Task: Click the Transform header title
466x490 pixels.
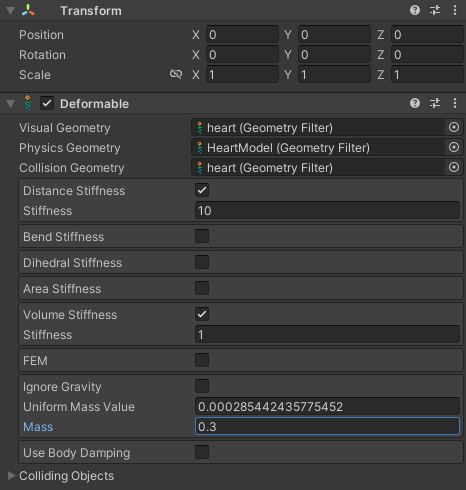Action: coord(91,11)
